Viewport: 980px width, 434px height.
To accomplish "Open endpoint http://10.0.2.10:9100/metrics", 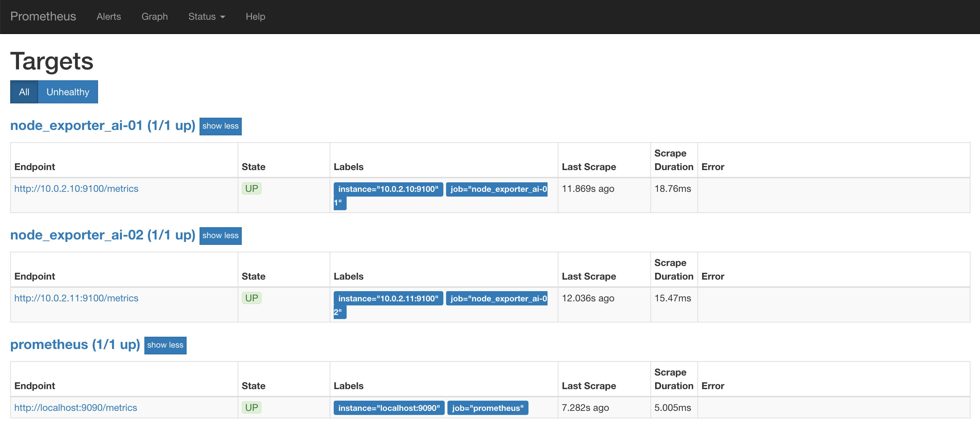I will [76, 188].
